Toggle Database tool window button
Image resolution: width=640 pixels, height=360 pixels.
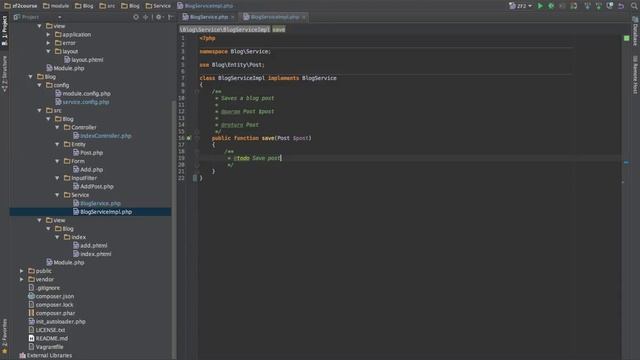click(635, 31)
